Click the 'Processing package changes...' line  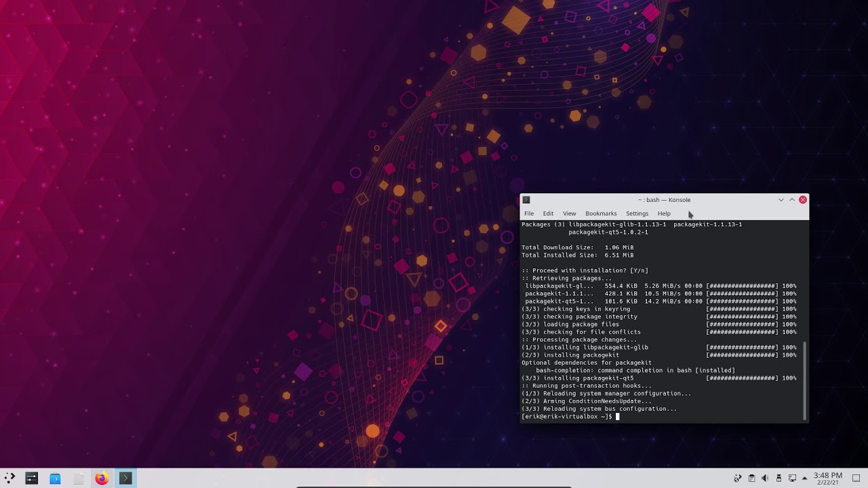(x=580, y=340)
